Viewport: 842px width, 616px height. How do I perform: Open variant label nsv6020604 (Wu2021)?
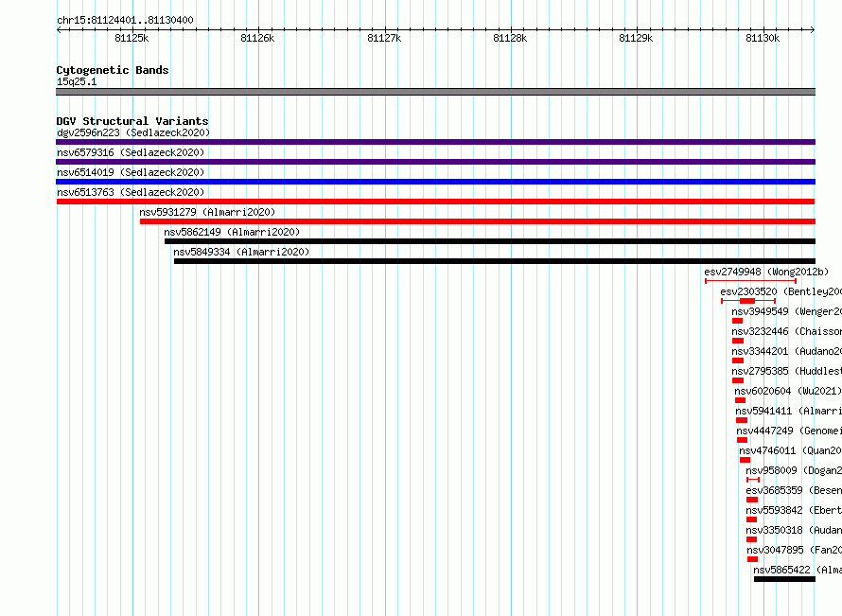click(x=788, y=391)
